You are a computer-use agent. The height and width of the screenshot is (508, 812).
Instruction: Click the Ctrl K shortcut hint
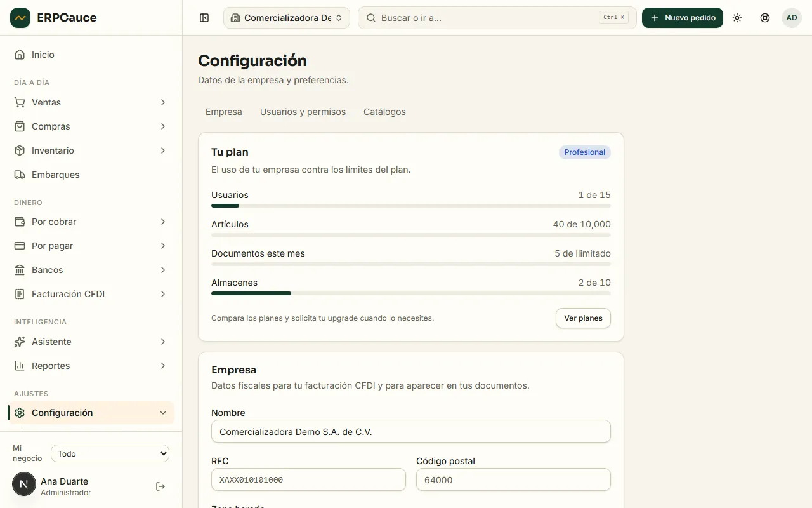[613, 18]
